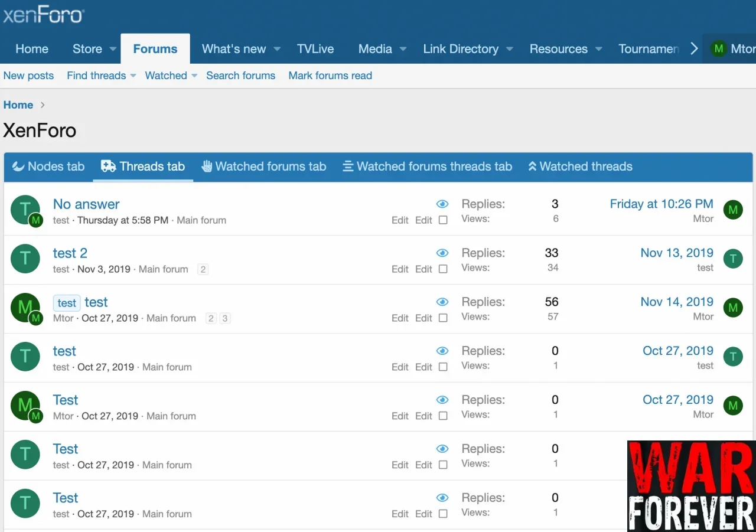The width and height of the screenshot is (756, 532).
Task: Click the WAR FOREVER banner image
Action: [x=691, y=486]
